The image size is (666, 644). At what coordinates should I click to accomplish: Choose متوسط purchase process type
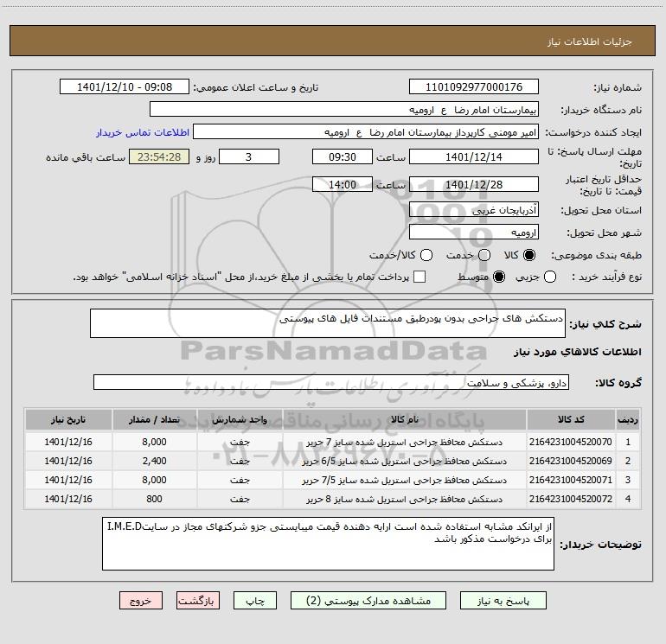click(499, 277)
